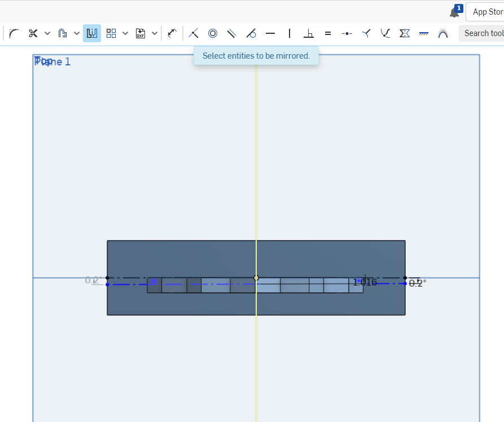Expand the Trim tool dropdown arrow
504x422 pixels.
point(47,33)
